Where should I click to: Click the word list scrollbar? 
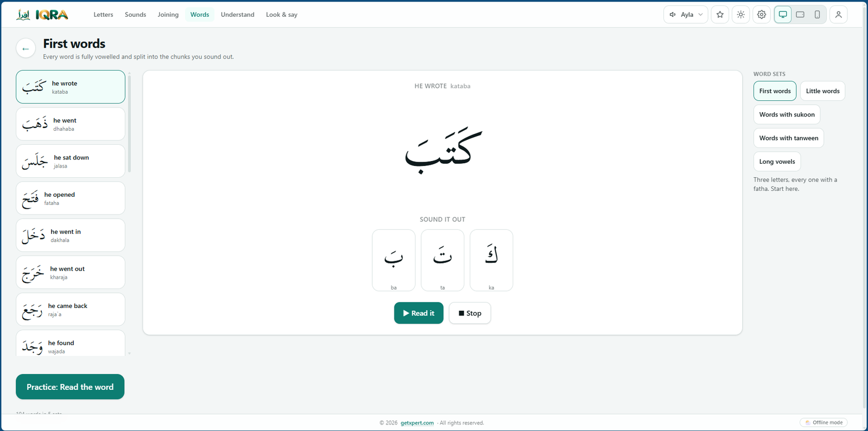click(129, 124)
